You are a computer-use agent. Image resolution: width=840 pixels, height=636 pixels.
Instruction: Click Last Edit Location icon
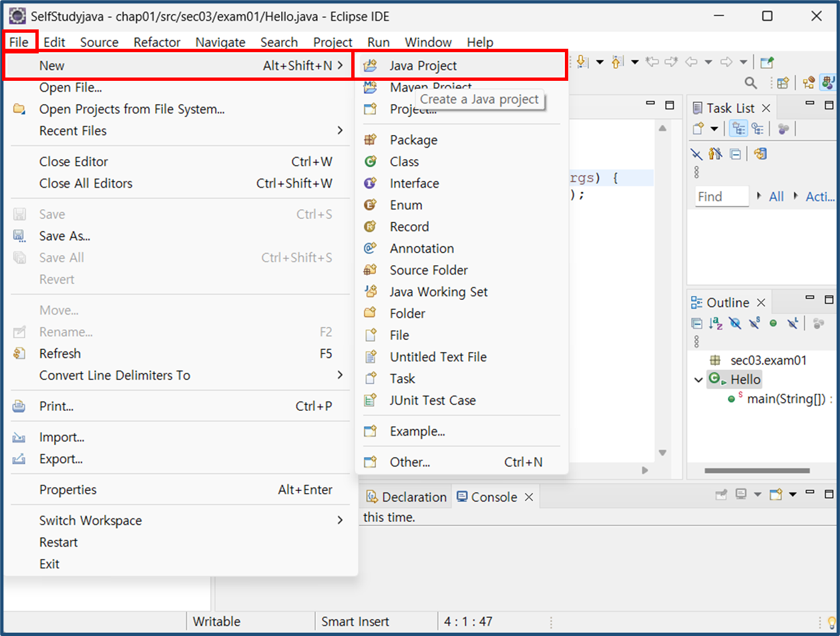coord(652,61)
